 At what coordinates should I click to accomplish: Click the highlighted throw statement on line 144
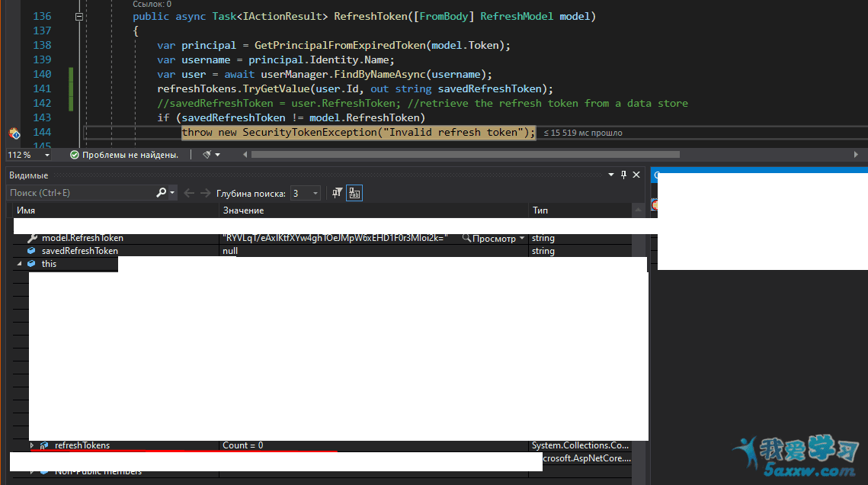[358, 133]
